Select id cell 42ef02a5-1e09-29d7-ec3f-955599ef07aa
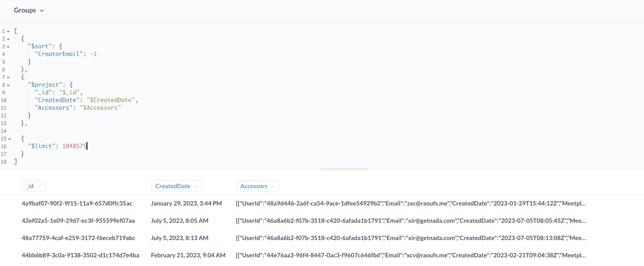This screenshot has width=644, height=266. 78,221
